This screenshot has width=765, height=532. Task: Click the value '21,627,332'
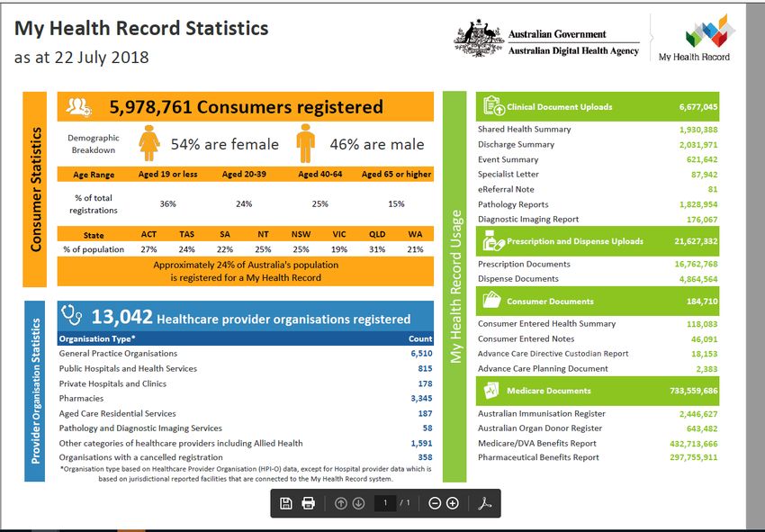coord(697,241)
